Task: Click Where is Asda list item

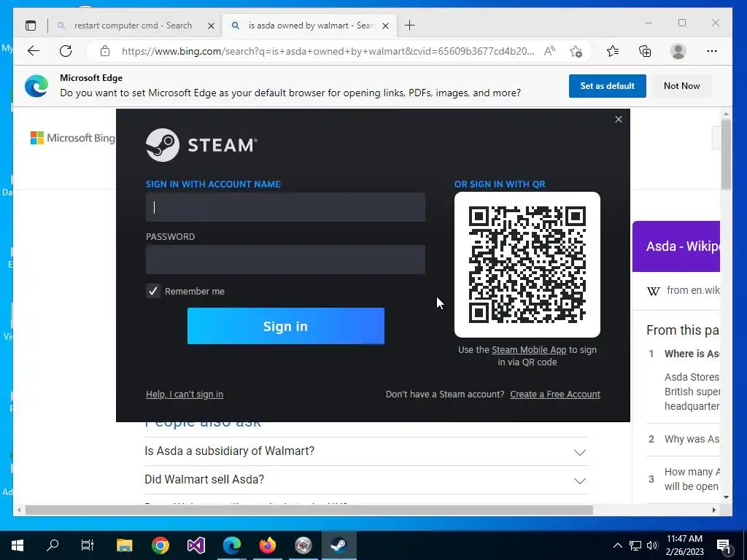Action: coord(692,354)
